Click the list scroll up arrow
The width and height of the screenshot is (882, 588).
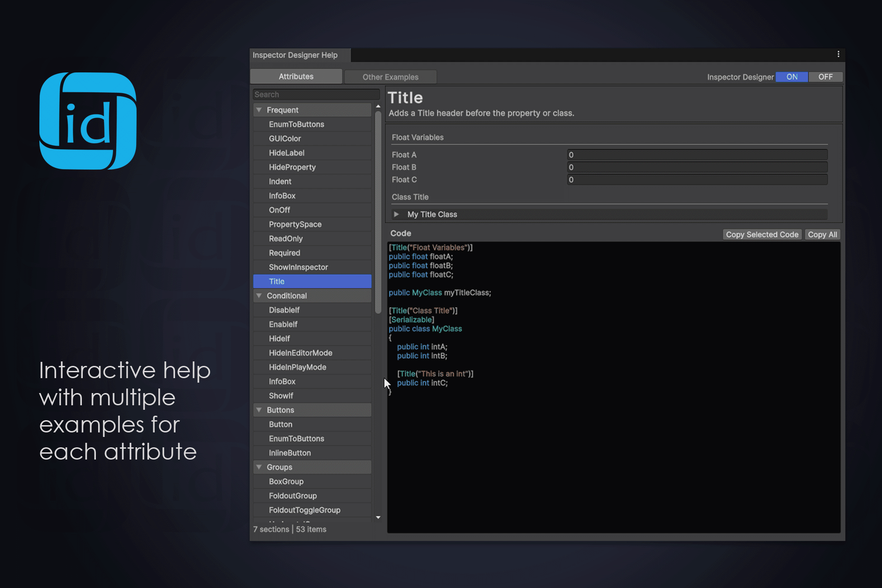pos(378,107)
